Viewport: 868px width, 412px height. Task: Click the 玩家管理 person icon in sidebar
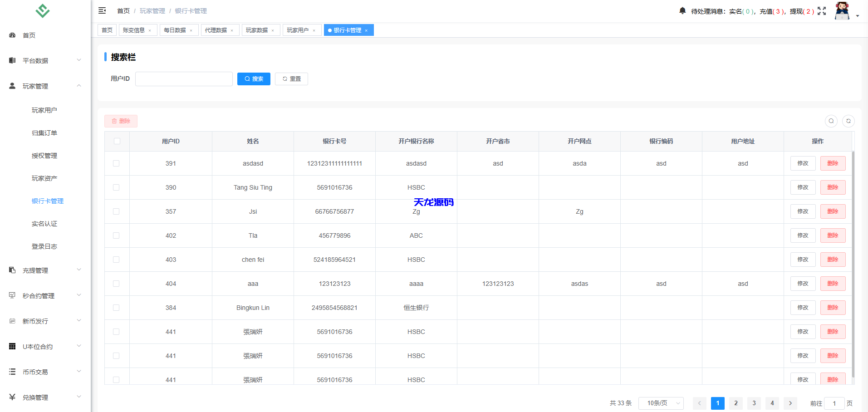[12, 86]
